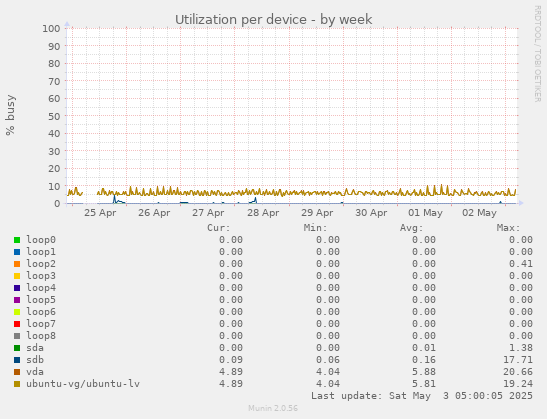Click sdb average value 0.16
The height and width of the screenshot is (419, 547).
click(x=424, y=359)
